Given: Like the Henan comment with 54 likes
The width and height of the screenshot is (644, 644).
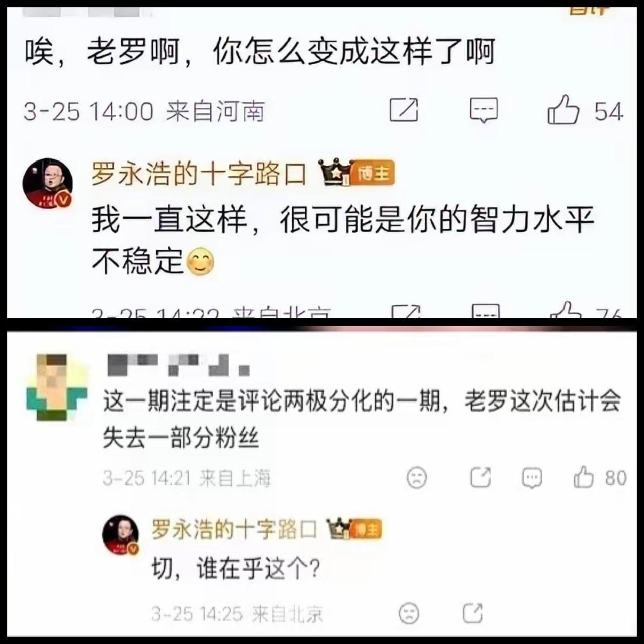Looking at the screenshot, I should click(x=563, y=109).
